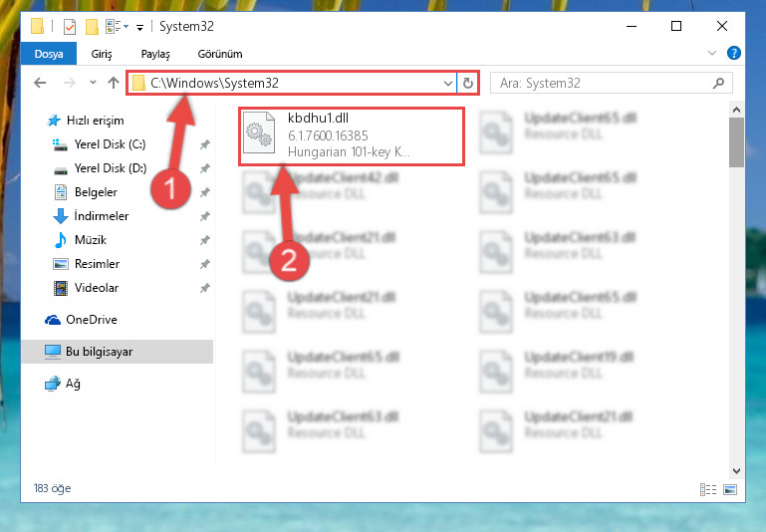
Task: Go back with the left arrow
Action: pyautogui.click(x=40, y=83)
